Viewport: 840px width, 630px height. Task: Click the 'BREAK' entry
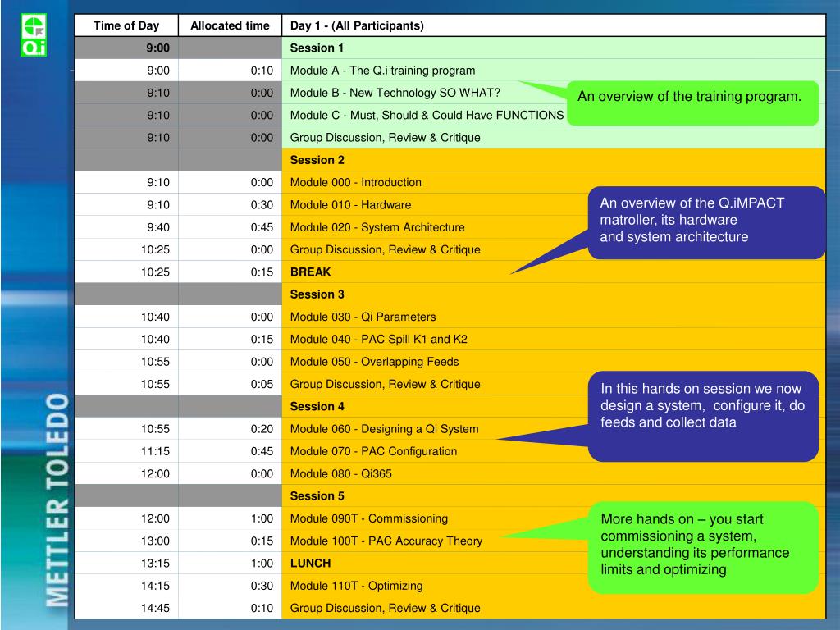311,272
